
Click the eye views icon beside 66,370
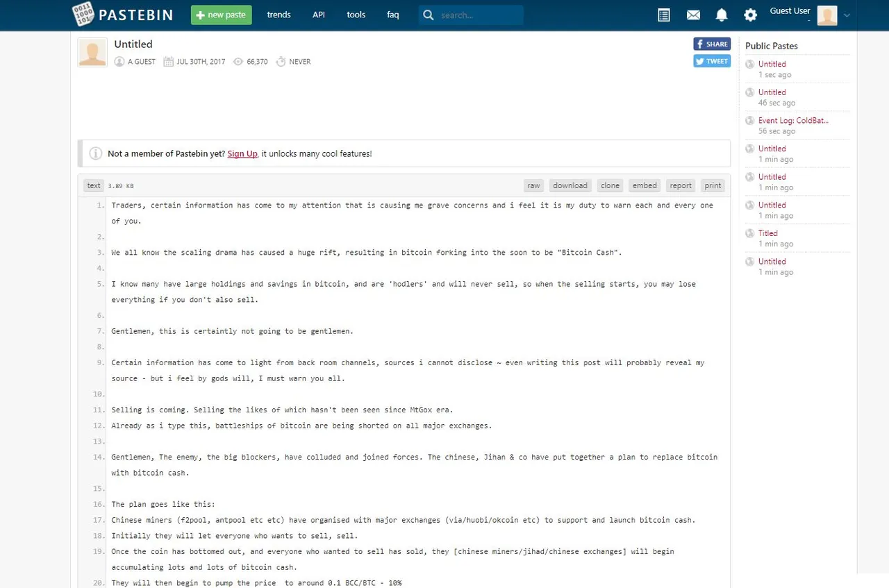point(238,62)
